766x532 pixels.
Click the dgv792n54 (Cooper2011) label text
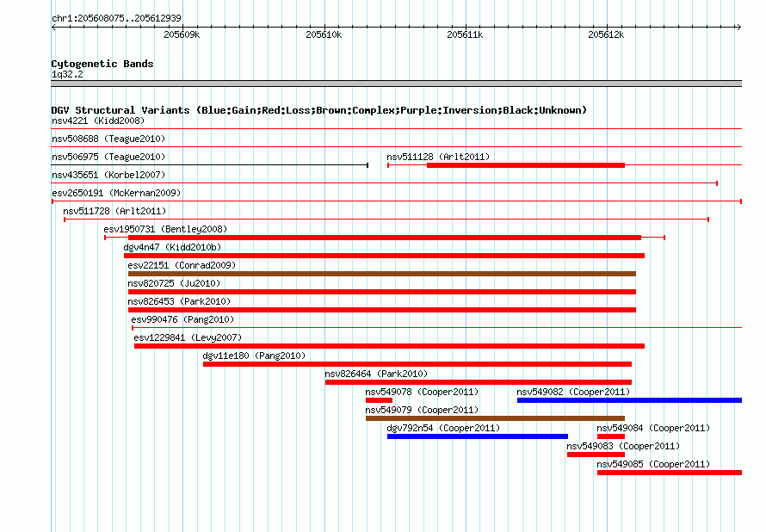[x=443, y=428]
